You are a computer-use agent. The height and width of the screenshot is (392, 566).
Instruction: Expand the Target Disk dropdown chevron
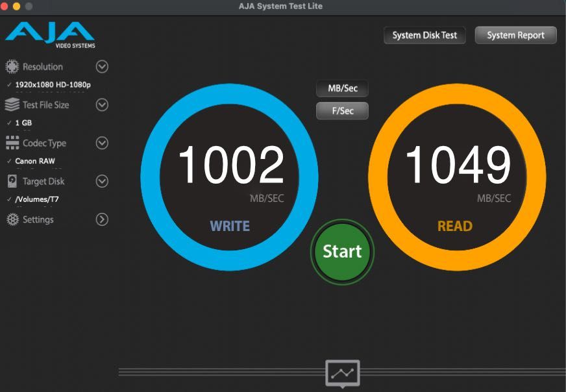[x=102, y=181]
